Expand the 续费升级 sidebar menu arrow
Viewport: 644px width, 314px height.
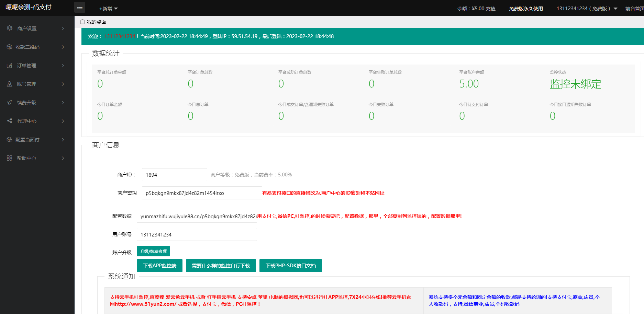63,103
